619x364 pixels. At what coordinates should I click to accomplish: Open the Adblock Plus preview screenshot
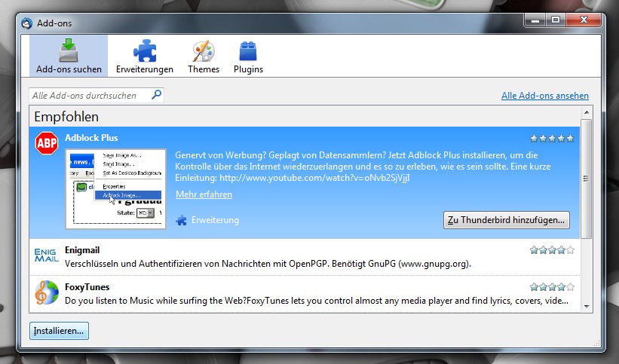pyautogui.click(x=115, y=188)
